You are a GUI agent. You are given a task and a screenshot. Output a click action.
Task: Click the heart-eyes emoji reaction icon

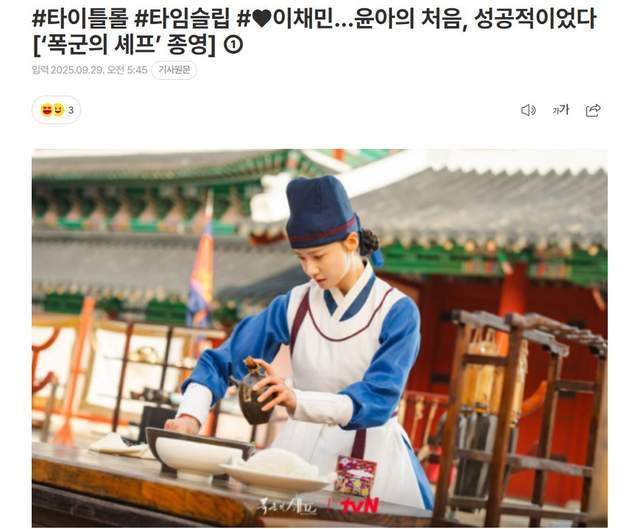tap(47, 110)
